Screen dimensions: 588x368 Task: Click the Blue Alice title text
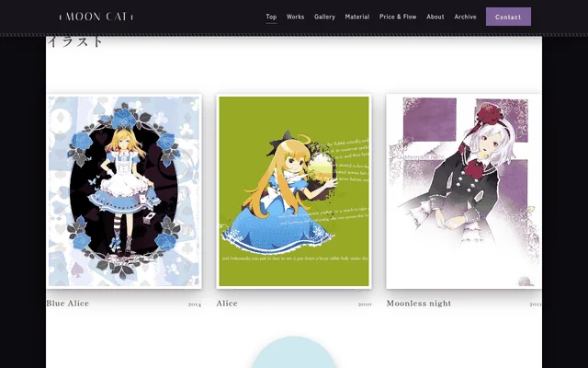coord(67,304)
